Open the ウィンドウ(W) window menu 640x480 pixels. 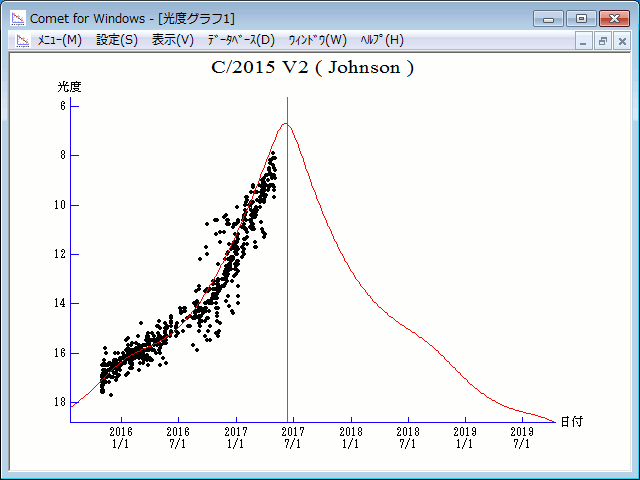click(317, 40)
